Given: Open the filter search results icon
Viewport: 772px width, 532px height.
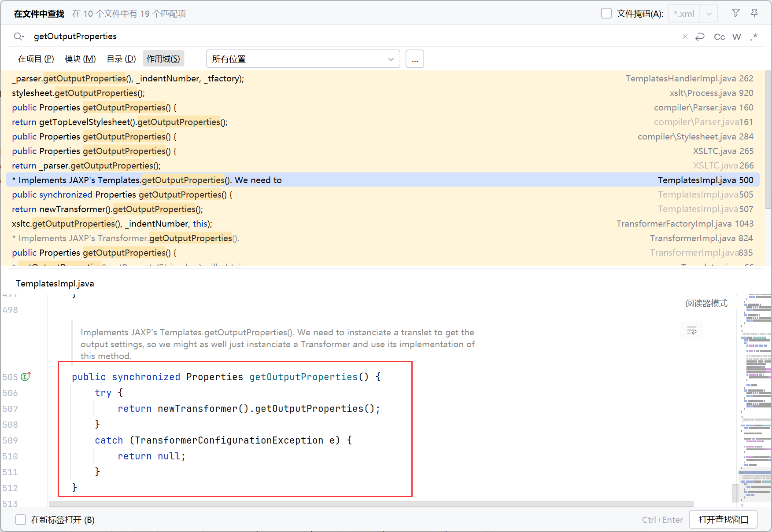Looking at the screenshot, I should point(735,13).
